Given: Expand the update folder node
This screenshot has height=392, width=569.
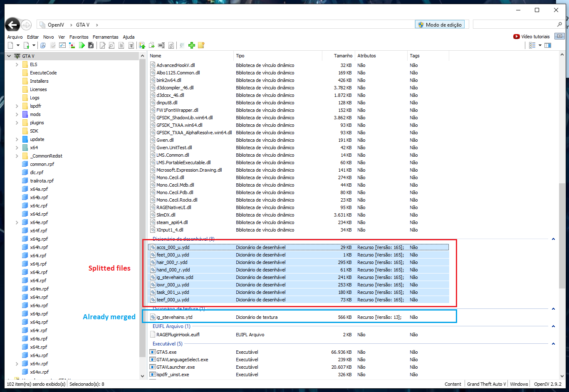Looking at the screenshot, I should click(x=17, y=139).
